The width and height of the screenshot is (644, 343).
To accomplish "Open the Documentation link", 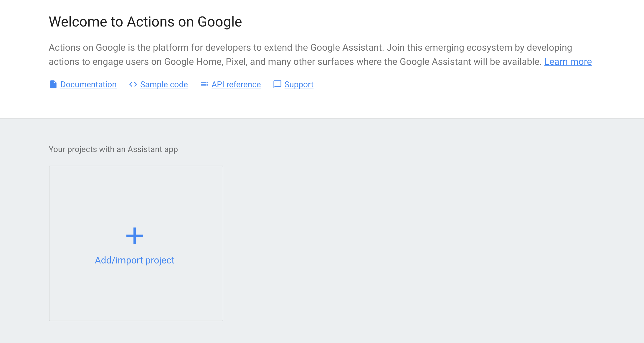I will (88, 85).
